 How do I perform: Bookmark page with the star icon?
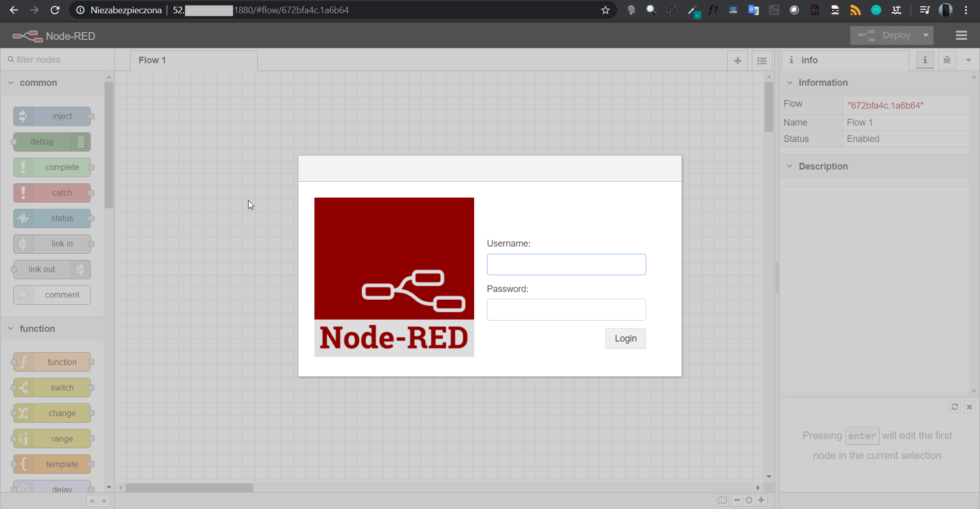pos(605,10)
